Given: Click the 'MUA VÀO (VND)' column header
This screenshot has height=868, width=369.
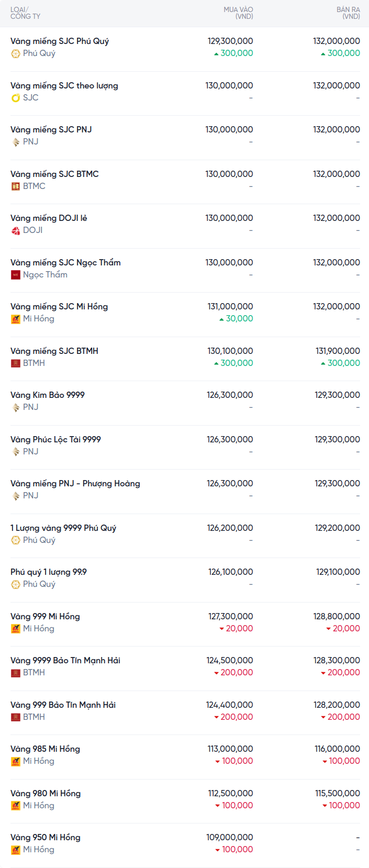Looking at the screenshot, I should coord(238,13).
